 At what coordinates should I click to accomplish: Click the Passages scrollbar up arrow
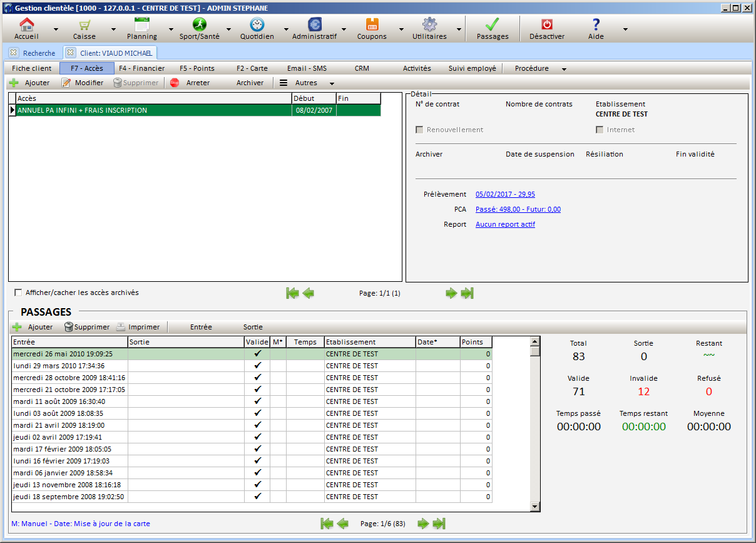click(535, 341)
